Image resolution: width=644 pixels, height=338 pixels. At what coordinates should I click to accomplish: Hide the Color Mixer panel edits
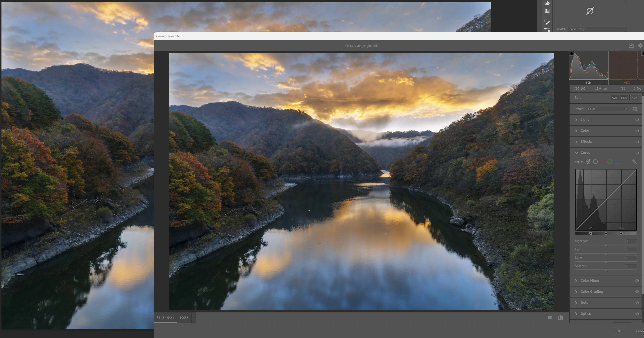coord(637,281)
